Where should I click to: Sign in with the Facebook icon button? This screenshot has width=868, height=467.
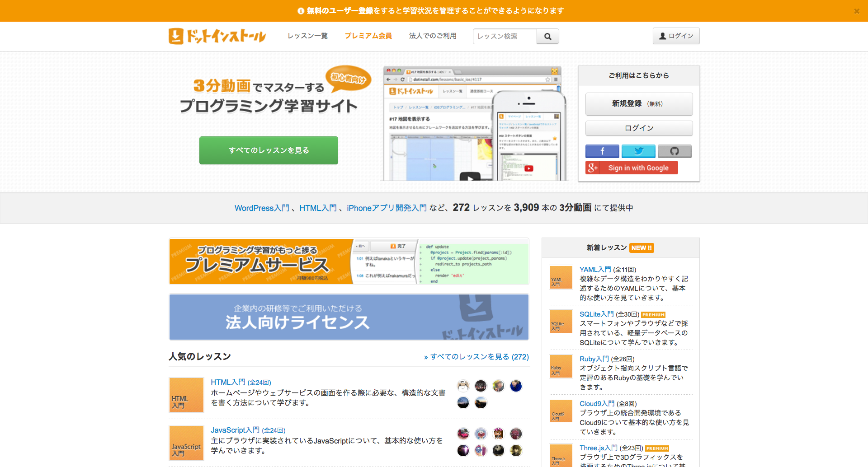pyautogui.click(x=602, y=151)
